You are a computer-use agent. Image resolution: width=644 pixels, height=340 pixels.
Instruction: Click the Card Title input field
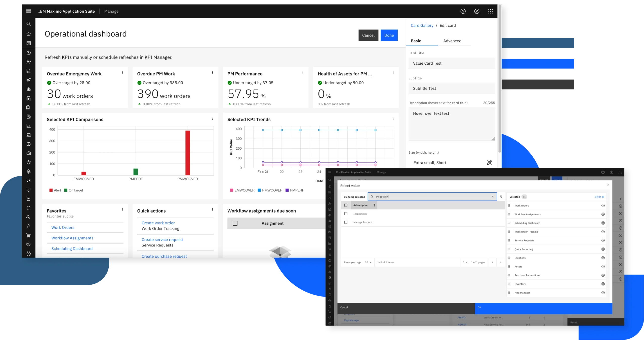click(451, 63)
